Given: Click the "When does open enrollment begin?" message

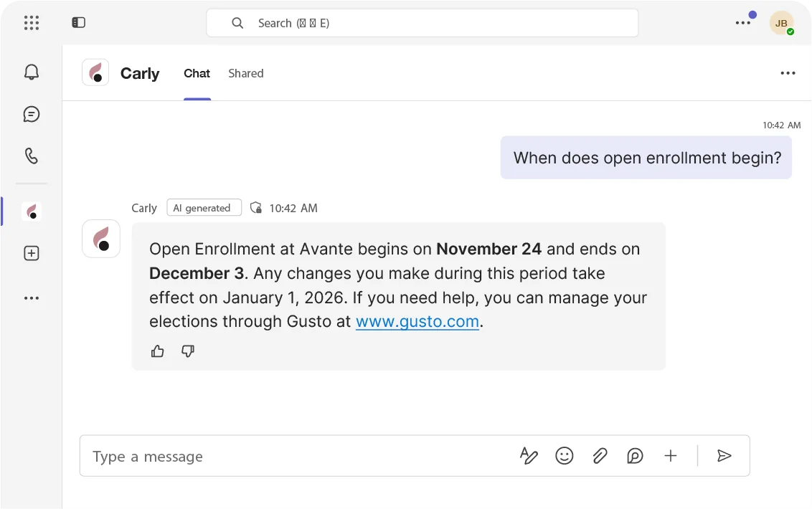Looking at the screenshot, I should point(647,158).
